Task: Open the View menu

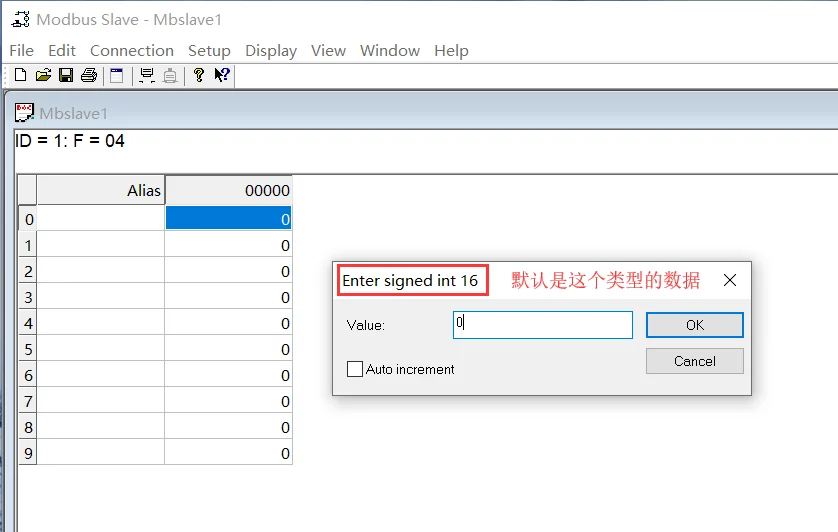Action: (328, 50)
